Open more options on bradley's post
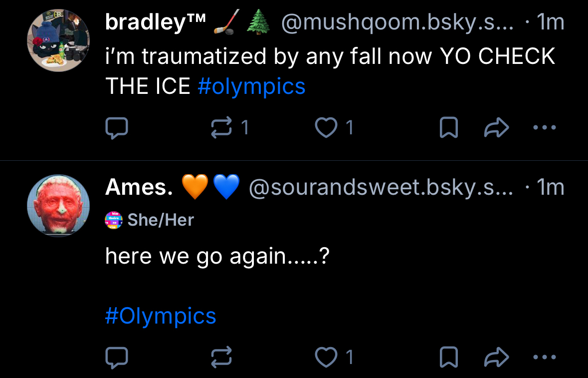This screenshot has width=588, height=378. (x=544, y=128)
